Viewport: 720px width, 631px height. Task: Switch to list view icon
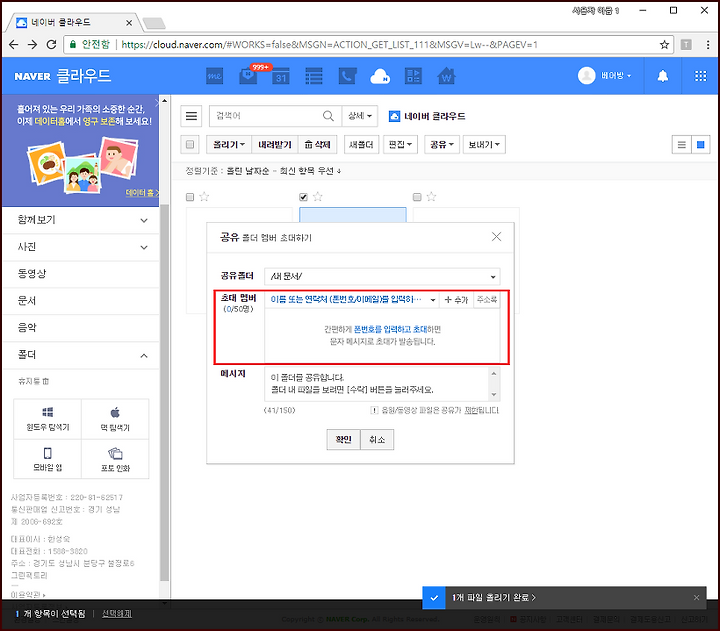coord(681,145)
